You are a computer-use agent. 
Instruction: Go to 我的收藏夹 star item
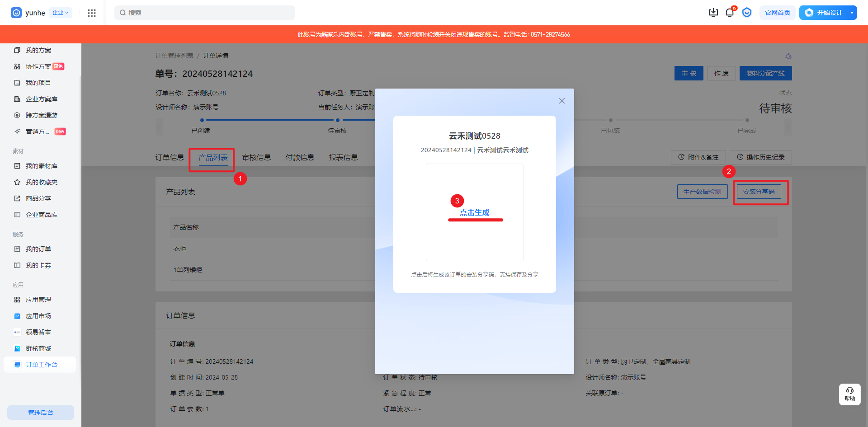tap(41, 182)
